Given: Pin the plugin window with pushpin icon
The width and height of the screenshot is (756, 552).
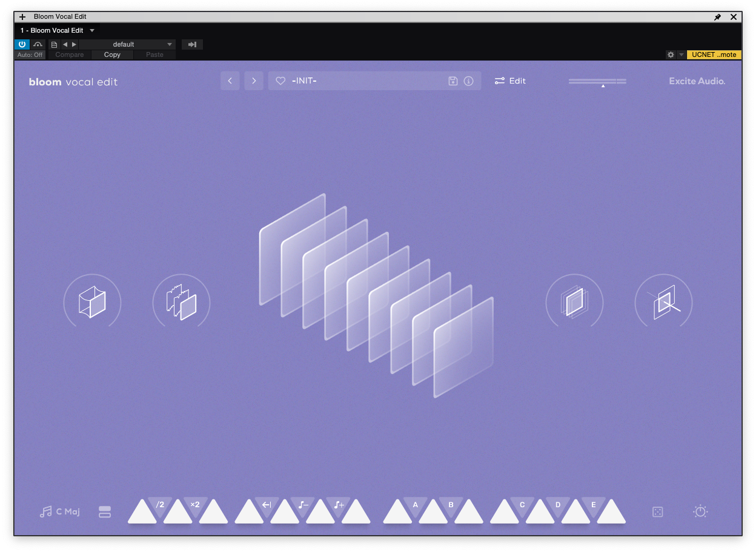Looking at the screenshot, I should pyautogui.click(x=718, y=17).
